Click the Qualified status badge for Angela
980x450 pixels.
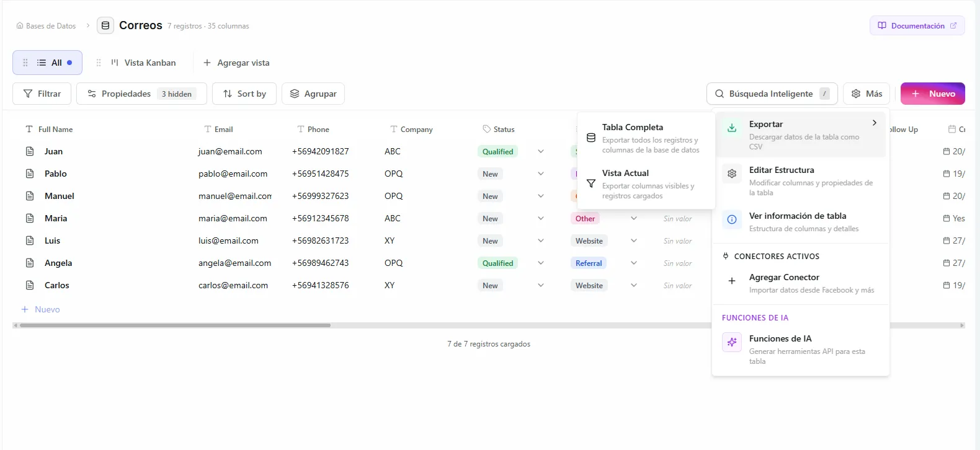tap(498, 263)
